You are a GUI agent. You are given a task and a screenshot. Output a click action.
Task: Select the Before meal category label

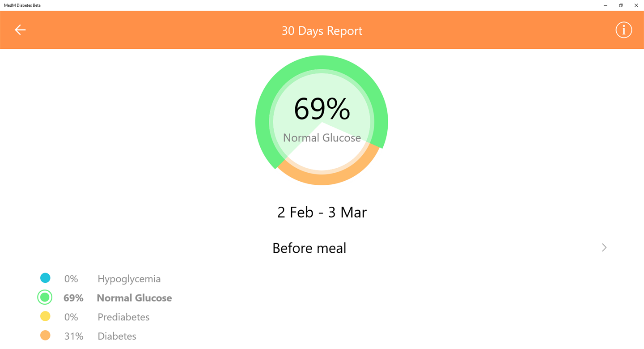(309, 248)
